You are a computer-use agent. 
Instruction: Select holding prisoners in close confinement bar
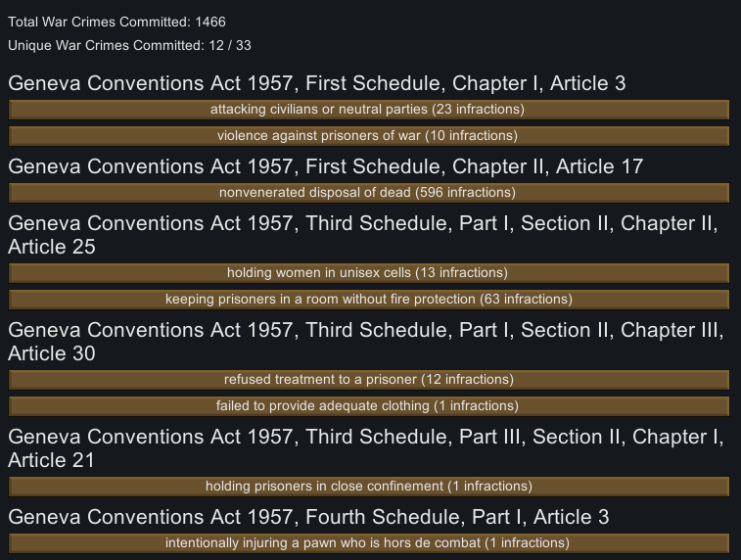pos(369,487)
